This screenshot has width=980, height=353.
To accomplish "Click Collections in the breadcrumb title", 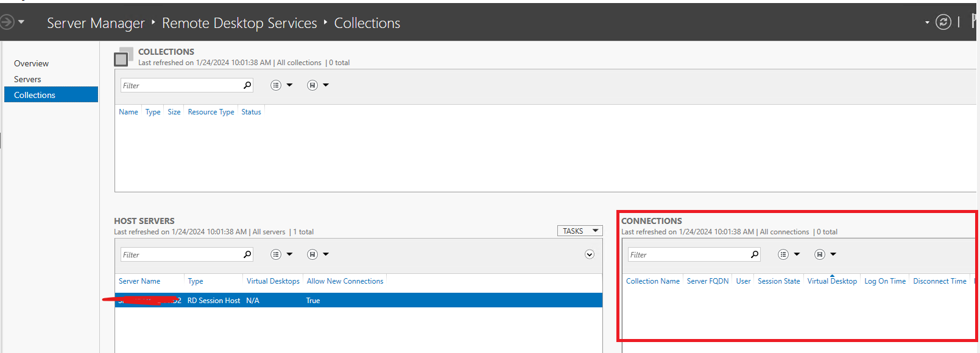I will [x=367, y=23].
